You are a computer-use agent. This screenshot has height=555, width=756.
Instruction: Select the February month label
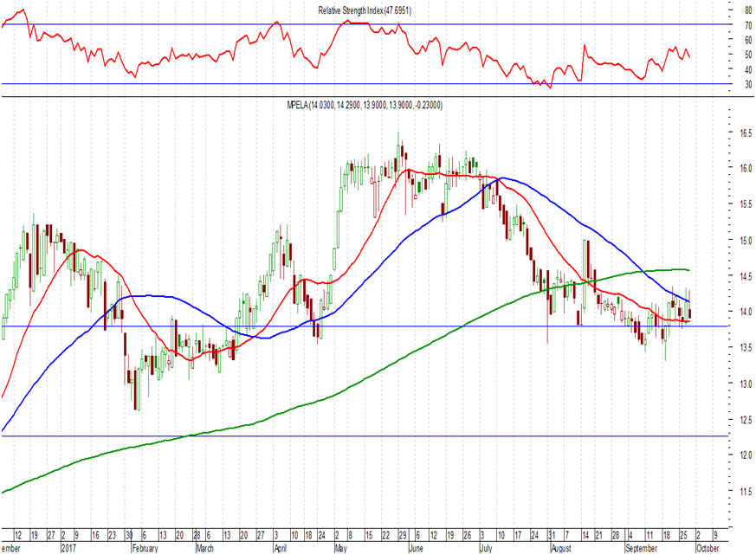click(145, 549)
